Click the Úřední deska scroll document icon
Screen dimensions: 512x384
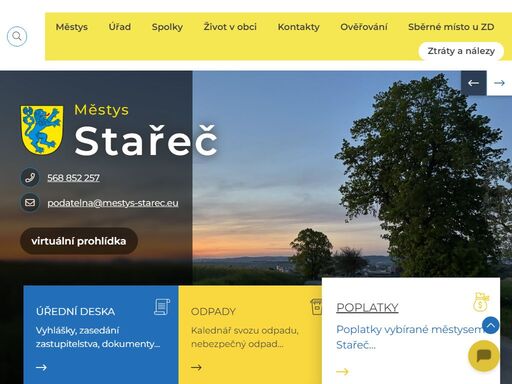(162, 307)
